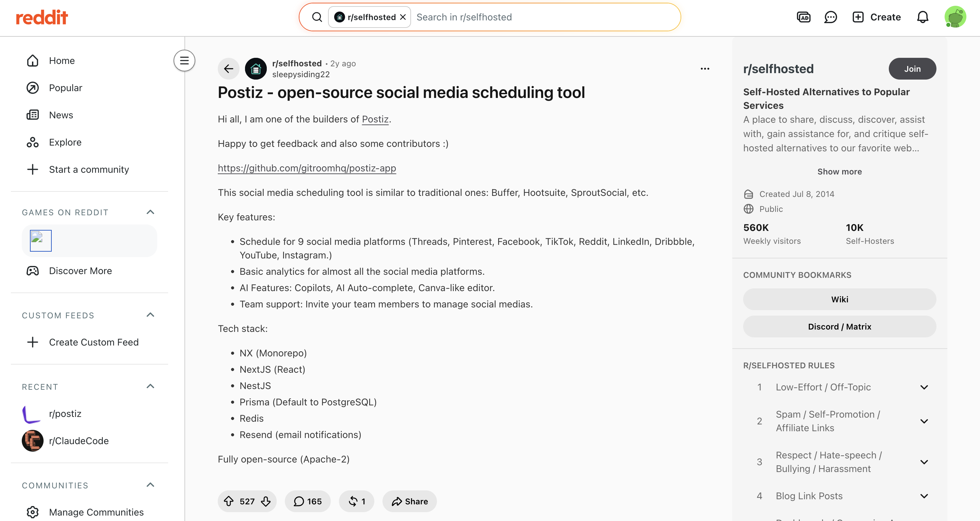Viewport: 980px width, 521px height.
Task: Open Popular in sidebar
Action: click(89, 88)
